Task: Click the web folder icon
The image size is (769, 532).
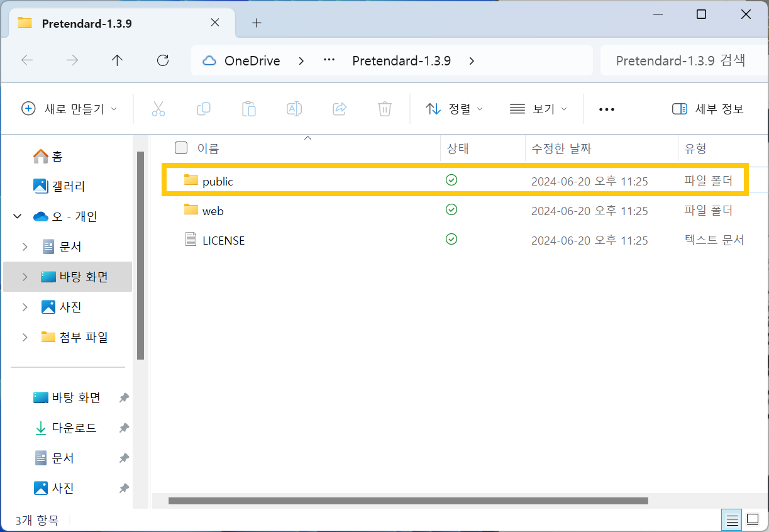Action: point(191,210)
